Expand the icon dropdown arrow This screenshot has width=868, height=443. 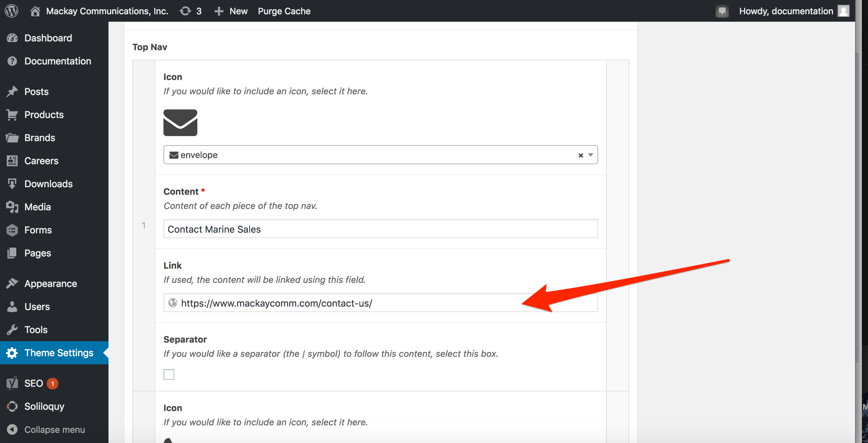591,155
